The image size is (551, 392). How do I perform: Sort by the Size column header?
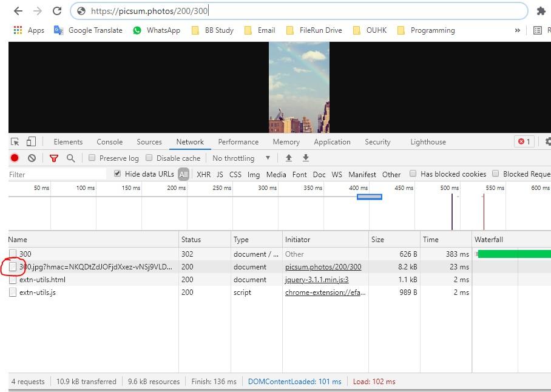394,240
